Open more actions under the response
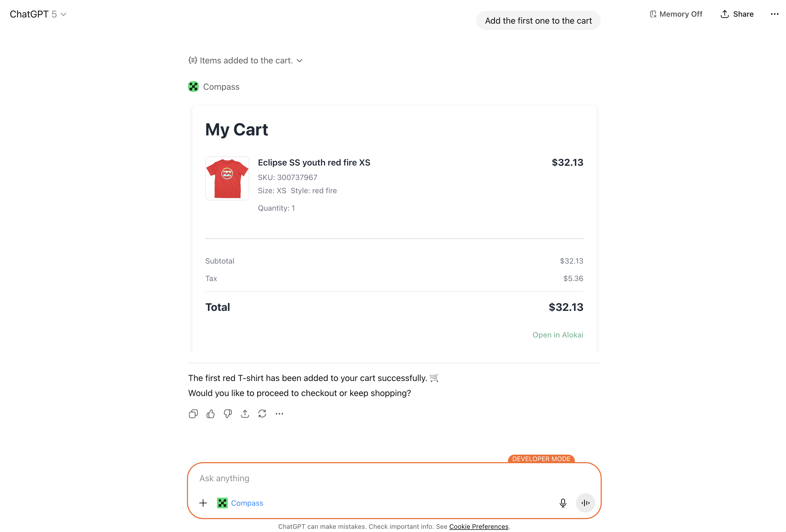Screen dimensions: 786x532 point(279,414)
